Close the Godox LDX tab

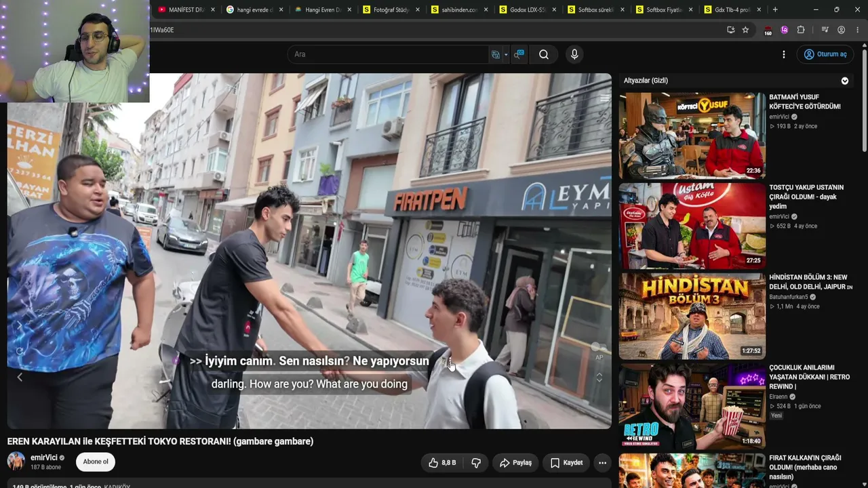pyautogui.click(x=555, y=9)
